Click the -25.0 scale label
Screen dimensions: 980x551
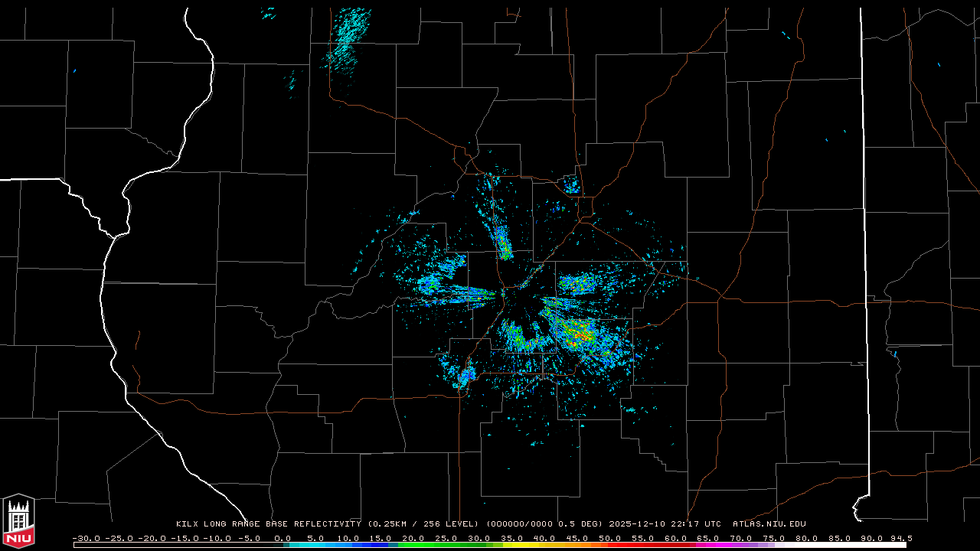[119, 538]
